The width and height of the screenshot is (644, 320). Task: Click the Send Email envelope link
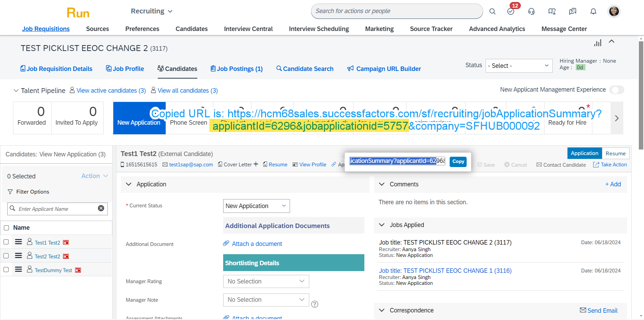(599, 310)
